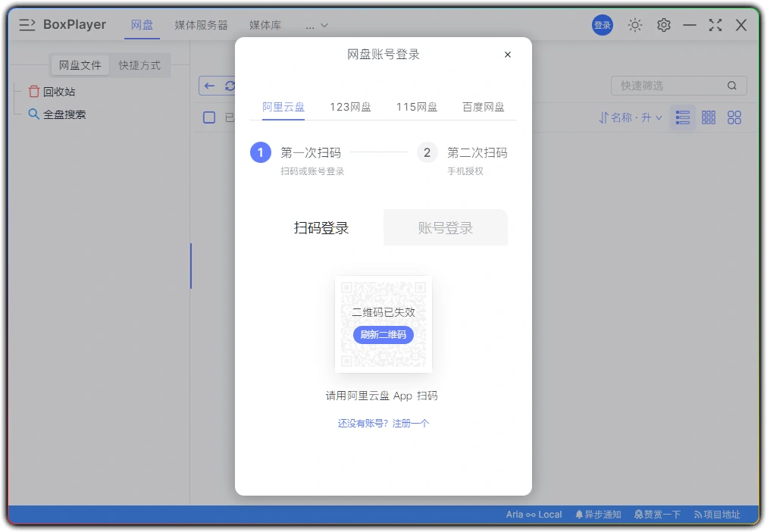The image size is (767, 532).
Task: Select the 媒体库 top tab
Action: (x=265, y=25)
